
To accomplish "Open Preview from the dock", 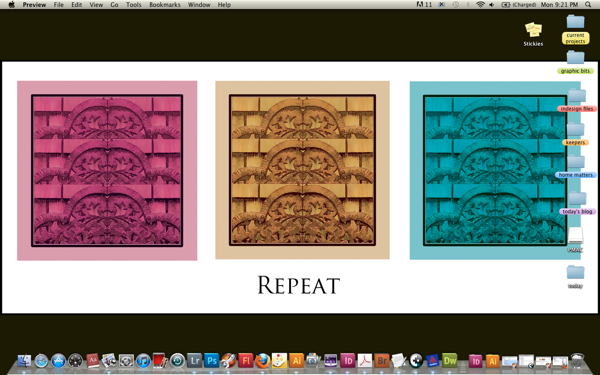I will [109, 361].
